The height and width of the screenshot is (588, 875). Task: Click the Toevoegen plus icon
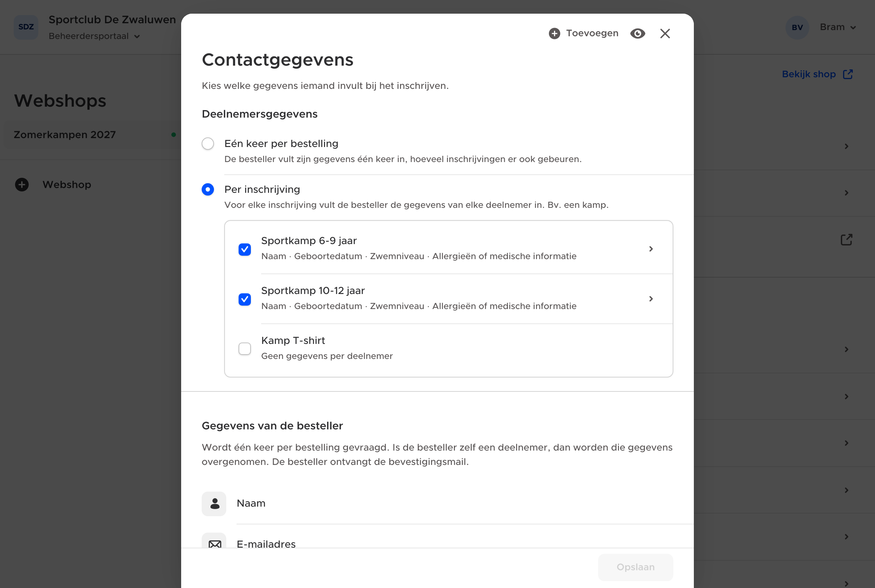pos(554,34)
